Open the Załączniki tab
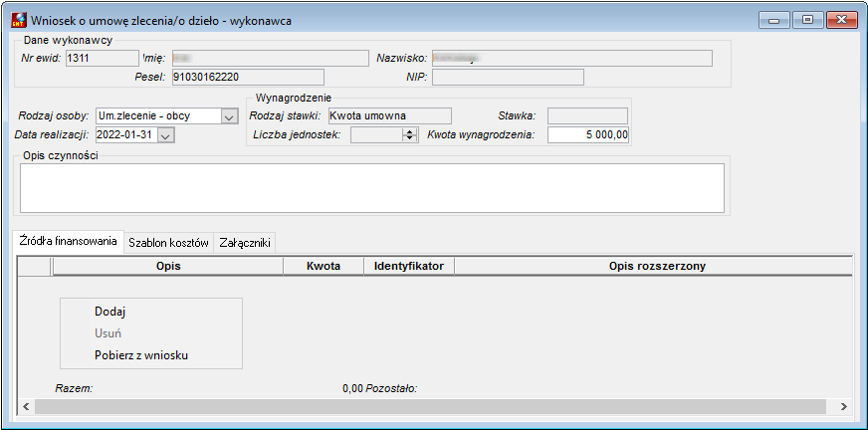 (x=245, y=243)
